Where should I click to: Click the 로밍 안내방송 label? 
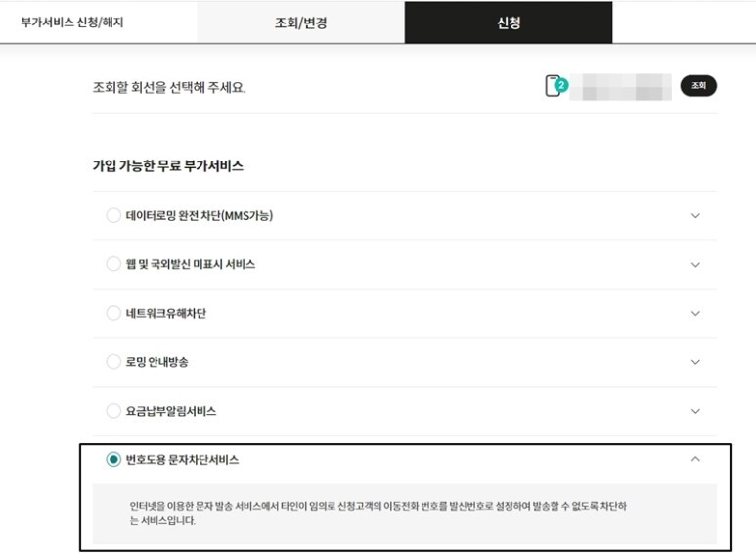(156, 362)
